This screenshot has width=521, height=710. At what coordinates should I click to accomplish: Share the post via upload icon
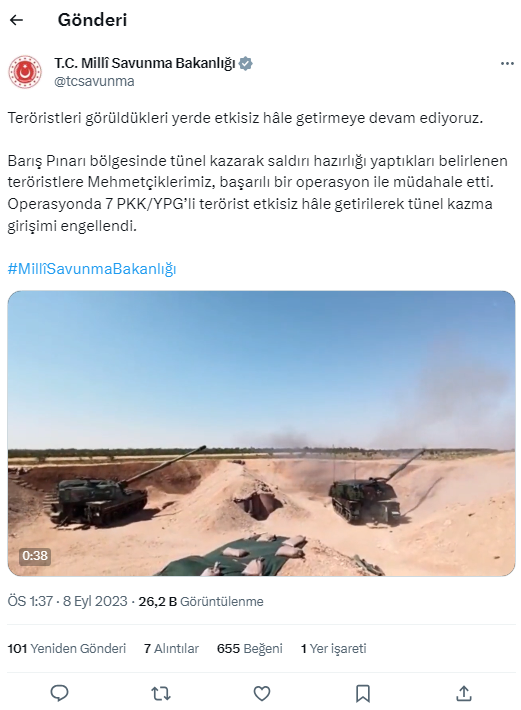point(464,693)
